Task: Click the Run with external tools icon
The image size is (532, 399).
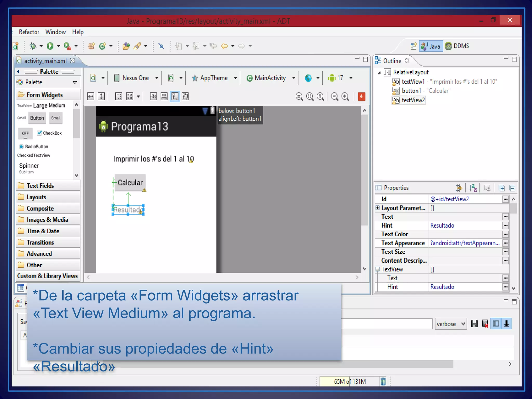Action: pos(67,46)
